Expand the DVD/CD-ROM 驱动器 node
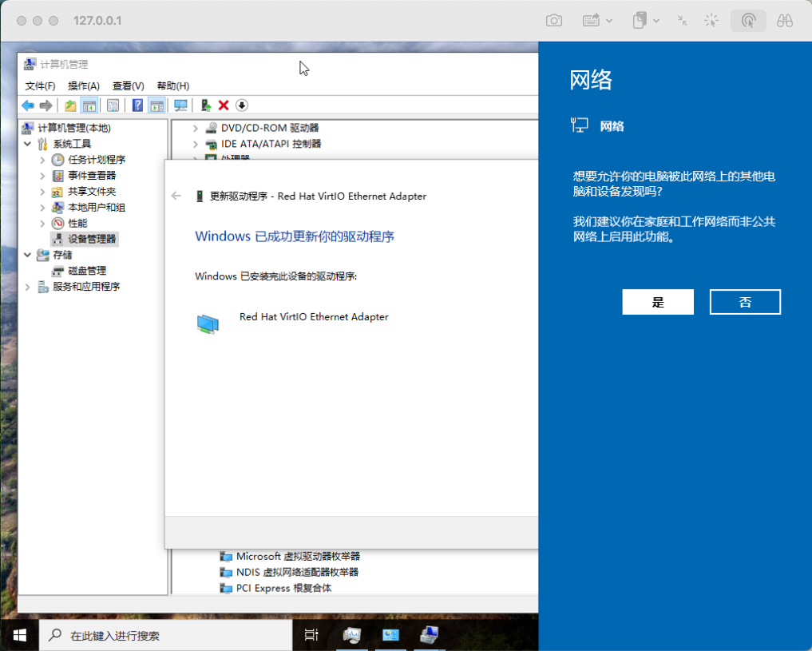812x651 pixels. pyautogui.click(x=196, y=128)
